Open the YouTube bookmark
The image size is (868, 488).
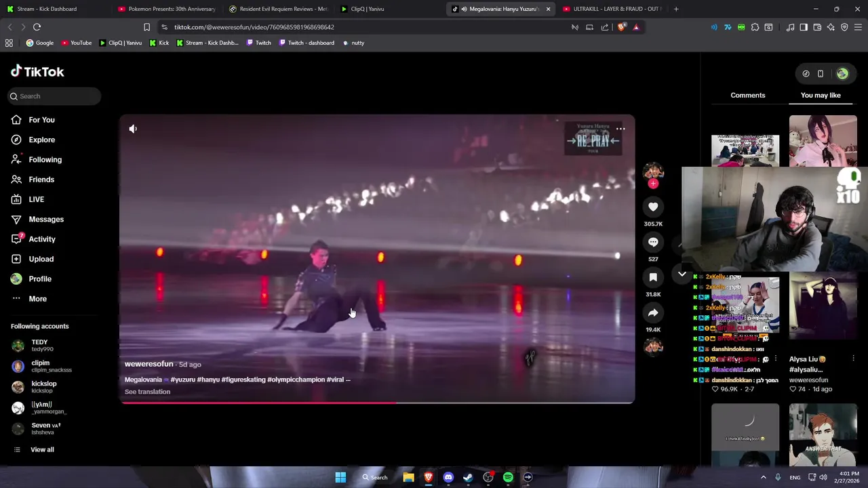pos(76,43)
